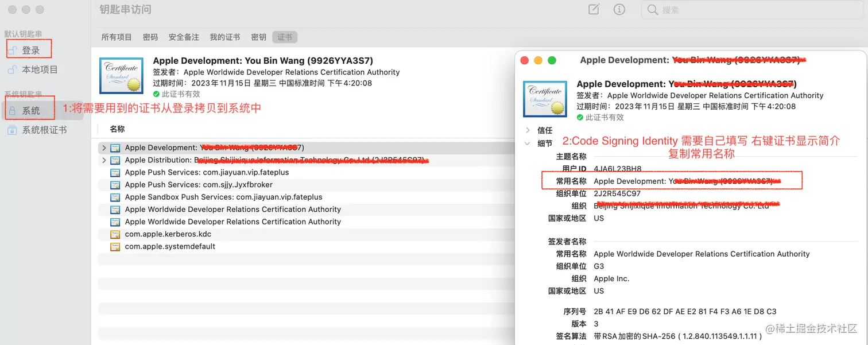Screen dimensions: 868x345
Task: Minimize the certificate detail window
Action: tap(538, 60)
